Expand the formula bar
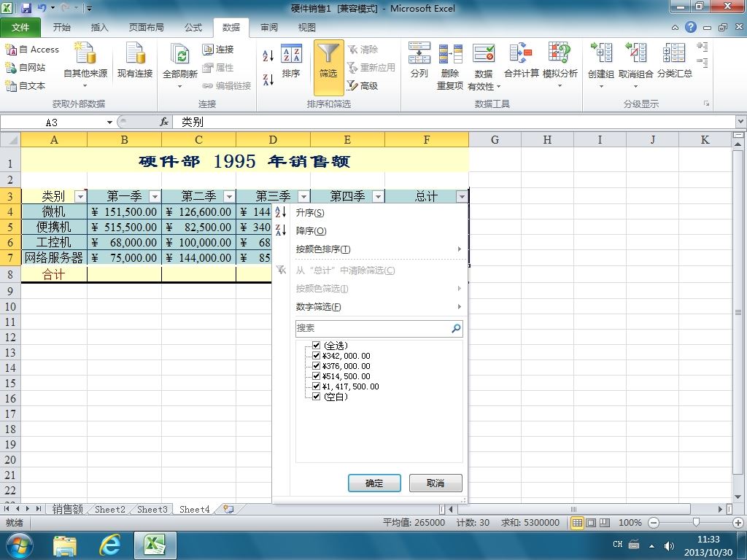747x560 pixels. (741, 122)
